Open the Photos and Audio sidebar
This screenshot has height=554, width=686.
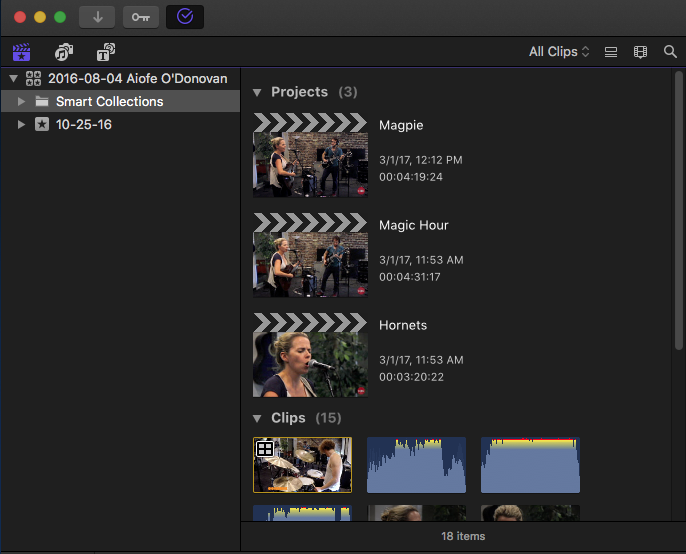click(x=64, y=52)
